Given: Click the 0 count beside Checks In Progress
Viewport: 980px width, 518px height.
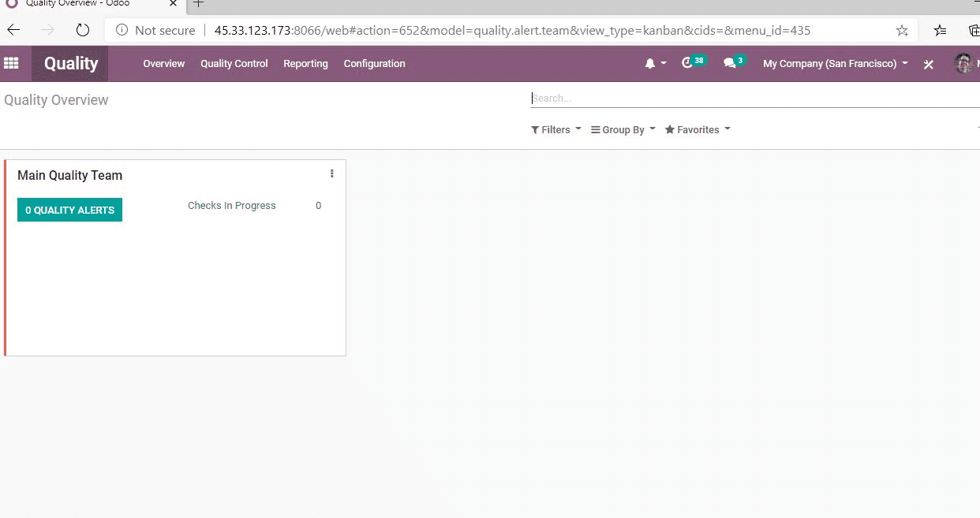Looking at the screenshot, I should point(318,206).
